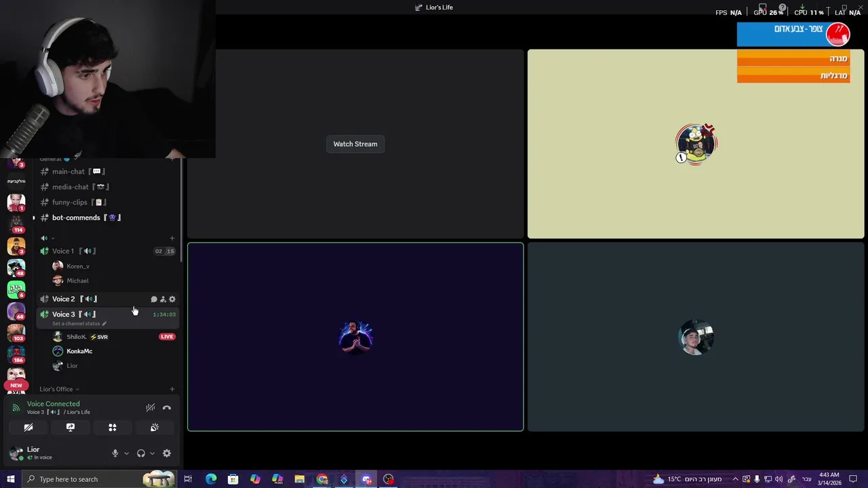The height and width of the screenshot is (488, 868).
Task: Open Voice 2 channel chat icon
Action: [x=154, y=299]
